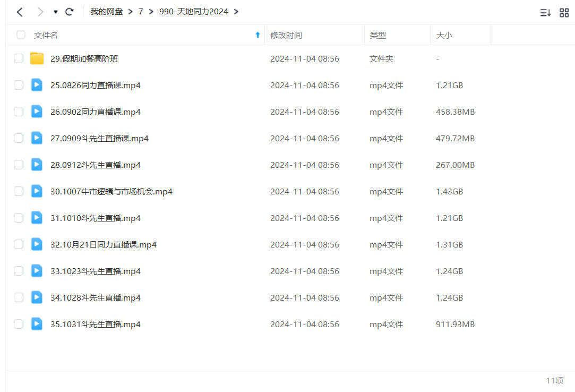Toggle the filename ascending sort arrow

[x=258, y=35]
